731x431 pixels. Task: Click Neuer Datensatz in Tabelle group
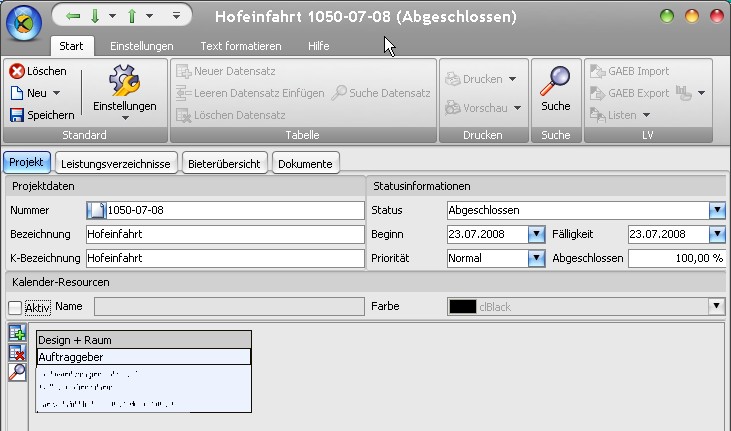[x=226, y=71]
